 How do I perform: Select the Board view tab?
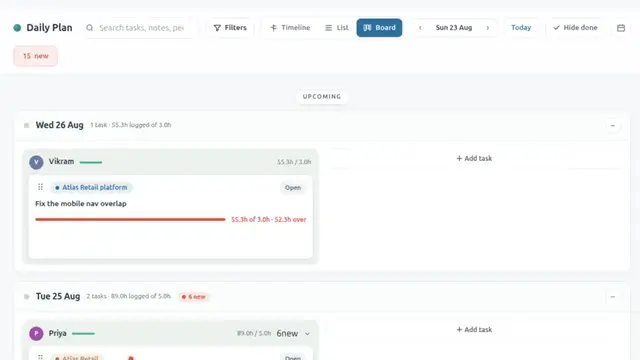pos(379,28)
